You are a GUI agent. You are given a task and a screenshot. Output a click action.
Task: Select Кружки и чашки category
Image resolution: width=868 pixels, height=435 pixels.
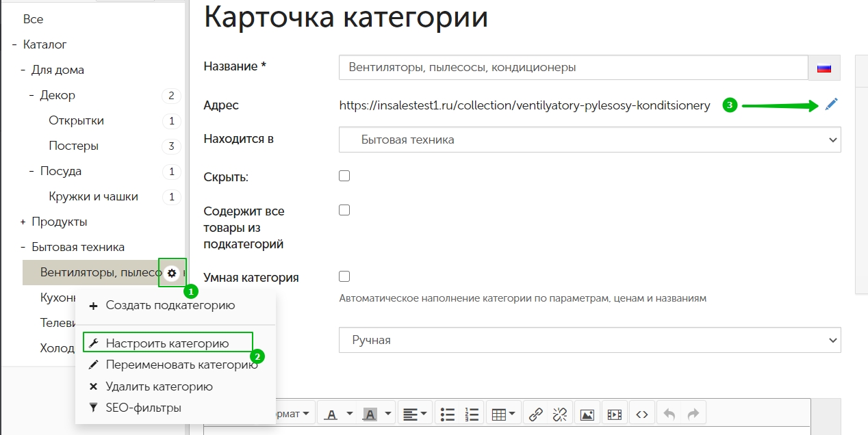(94, 196)
